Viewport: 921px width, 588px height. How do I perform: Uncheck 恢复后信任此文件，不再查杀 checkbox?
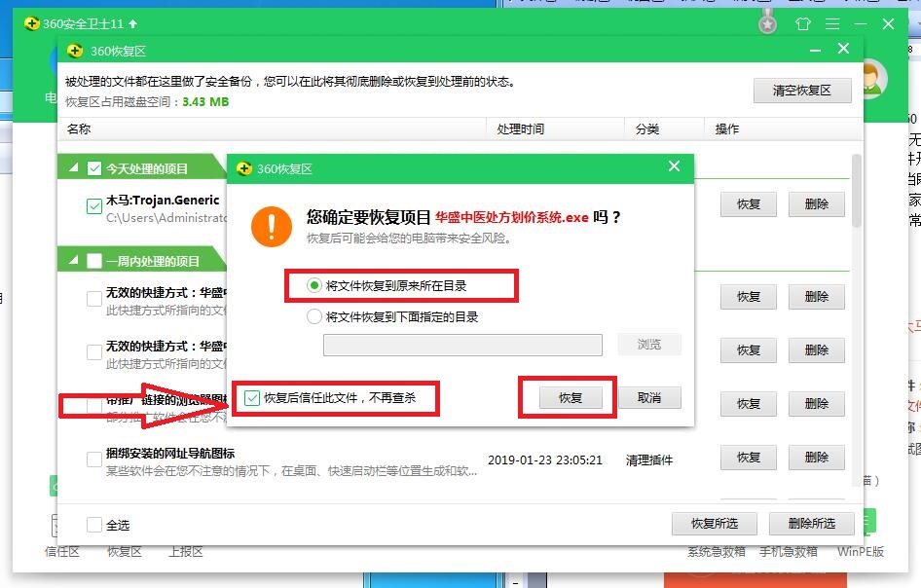point(252,397)
